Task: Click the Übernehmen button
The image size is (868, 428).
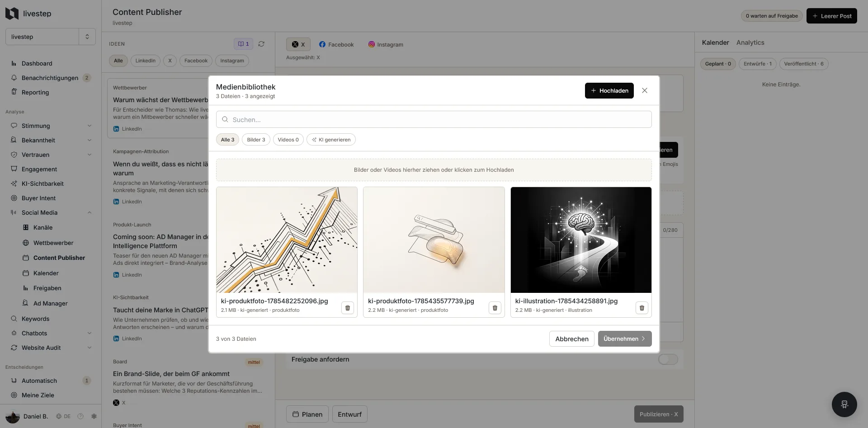Action: coord(625,339)
